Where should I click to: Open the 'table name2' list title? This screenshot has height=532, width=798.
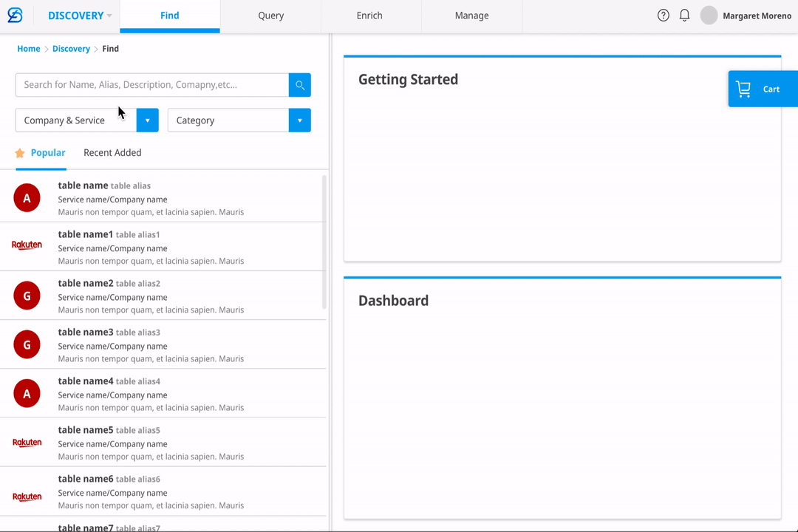click(86, 283)
